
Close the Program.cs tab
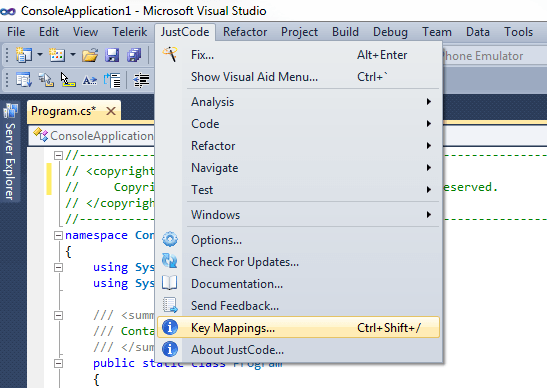point(111,111)
